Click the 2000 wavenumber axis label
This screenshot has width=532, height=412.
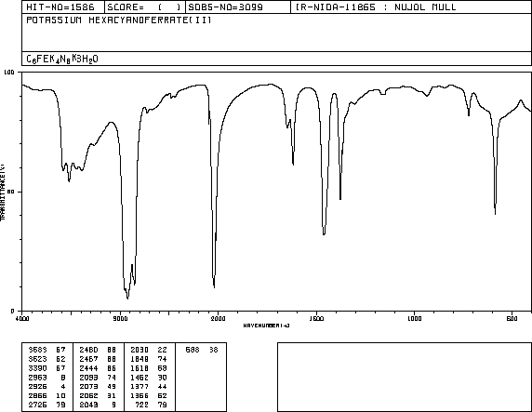click(218, 318)
